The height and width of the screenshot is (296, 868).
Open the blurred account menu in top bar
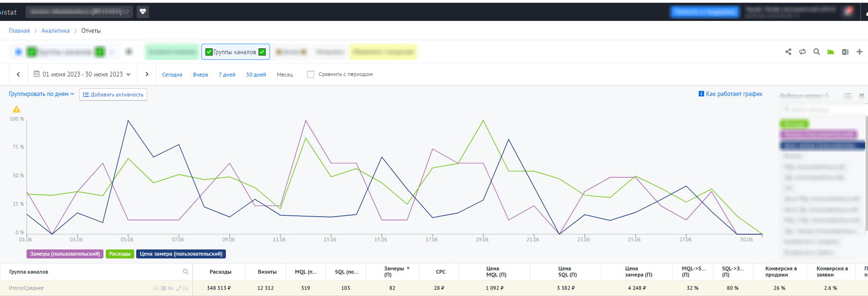790,11
